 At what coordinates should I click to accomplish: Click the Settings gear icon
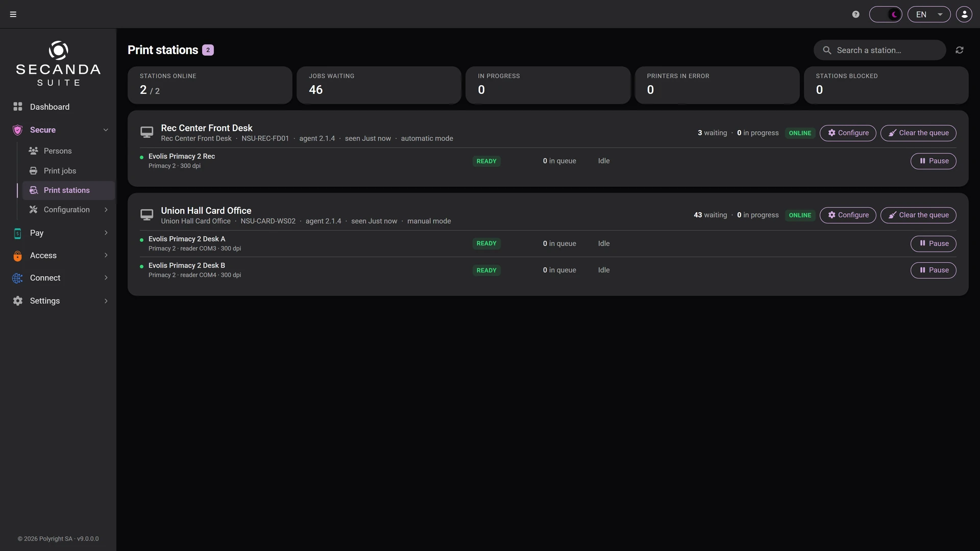pos(17,301)
